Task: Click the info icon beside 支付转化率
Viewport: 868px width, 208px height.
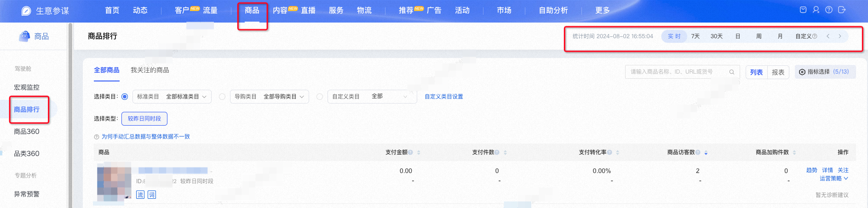Action: click(x=609, y=152)
